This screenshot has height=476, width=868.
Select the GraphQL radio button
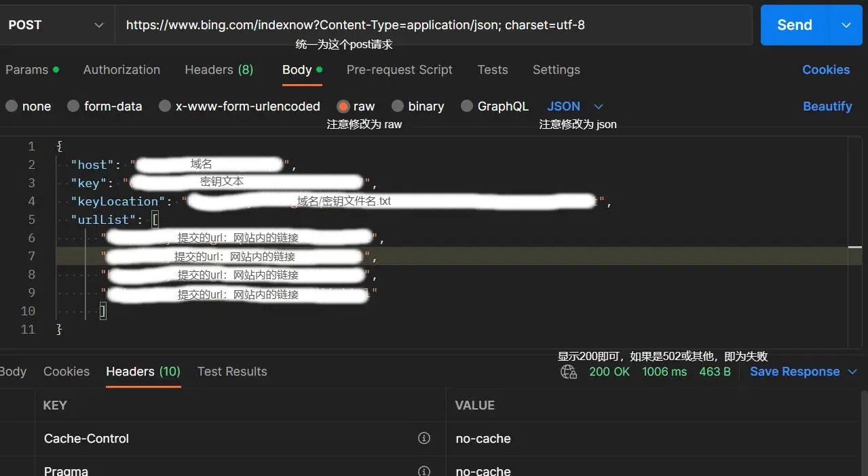(467, 106)
